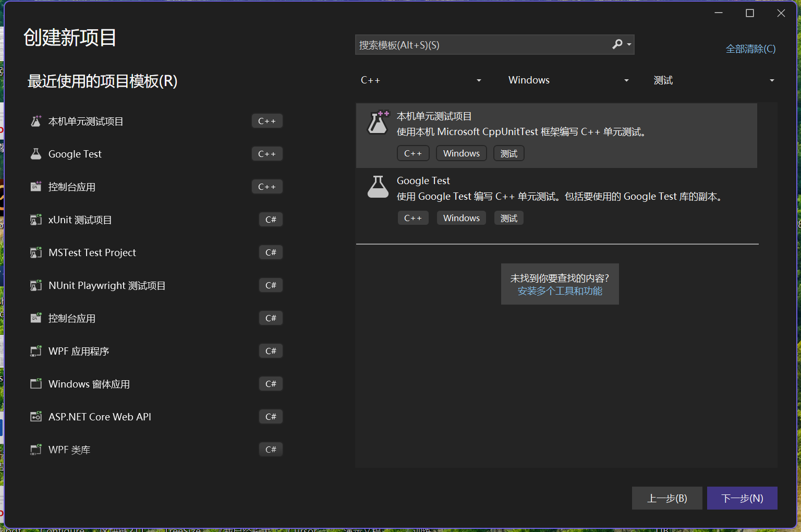Click the C++ 控制台应用 icon in recent templates
801x532 pixels.
click(x=36, y=187)
